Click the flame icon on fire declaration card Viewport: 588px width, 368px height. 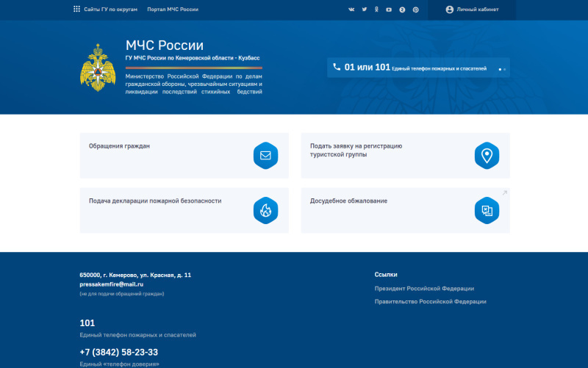click(265, 210)
